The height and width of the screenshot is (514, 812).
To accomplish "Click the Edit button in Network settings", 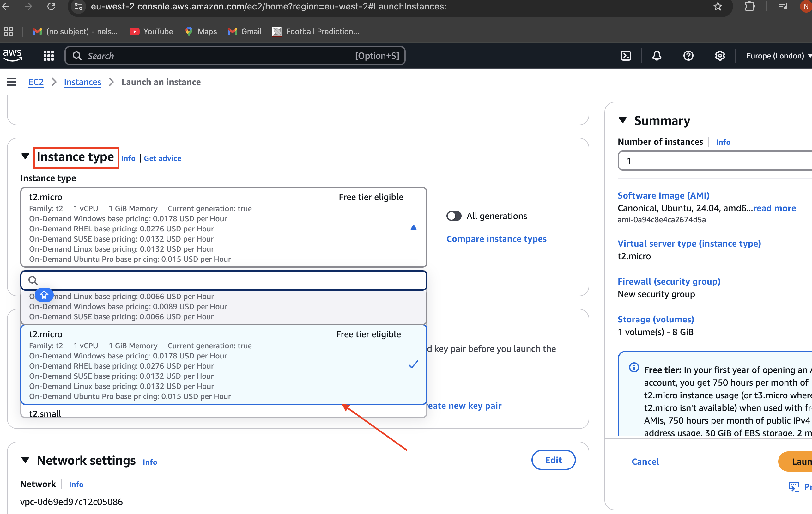I will (553, 460).
